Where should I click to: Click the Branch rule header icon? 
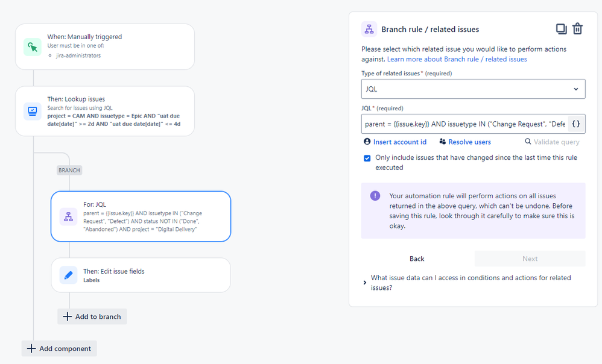[x=369, y=29]
